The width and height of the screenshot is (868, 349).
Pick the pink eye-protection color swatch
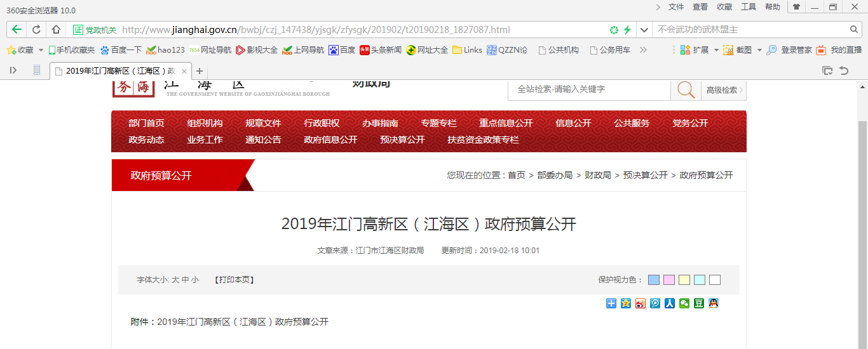669,280
